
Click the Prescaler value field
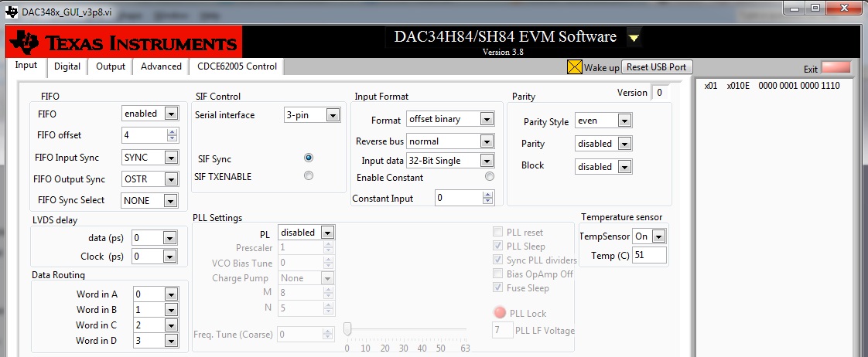(x=301, y=248)
